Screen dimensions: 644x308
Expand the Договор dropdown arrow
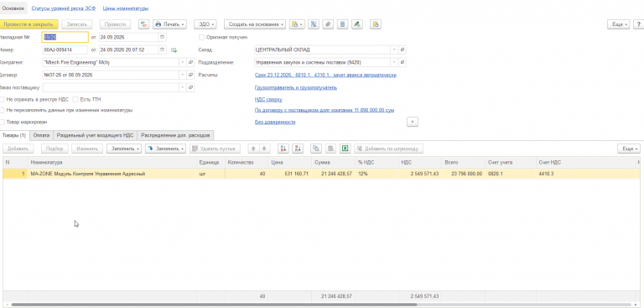(x=183, y=76)
